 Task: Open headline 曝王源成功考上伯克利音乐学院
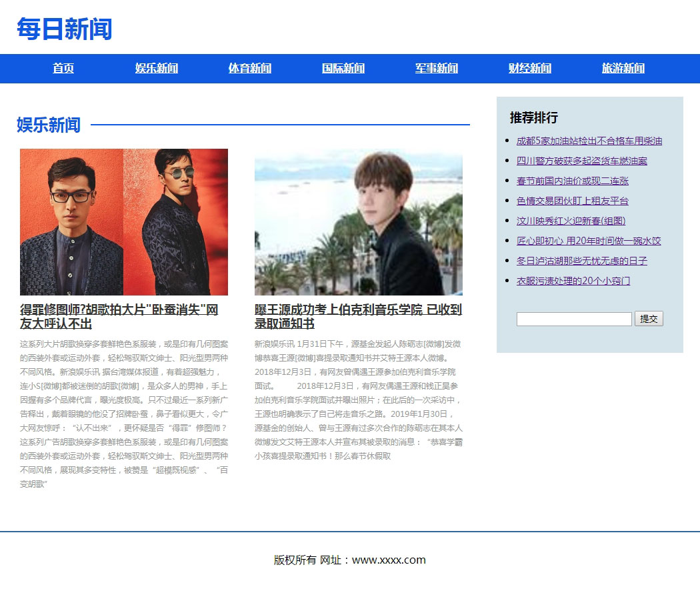tap(358, 316)
